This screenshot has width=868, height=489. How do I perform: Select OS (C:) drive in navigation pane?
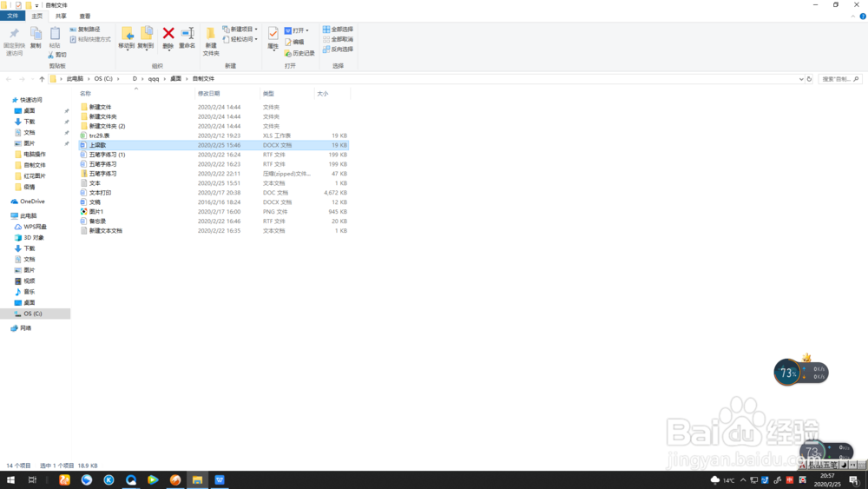click(33, 314)
